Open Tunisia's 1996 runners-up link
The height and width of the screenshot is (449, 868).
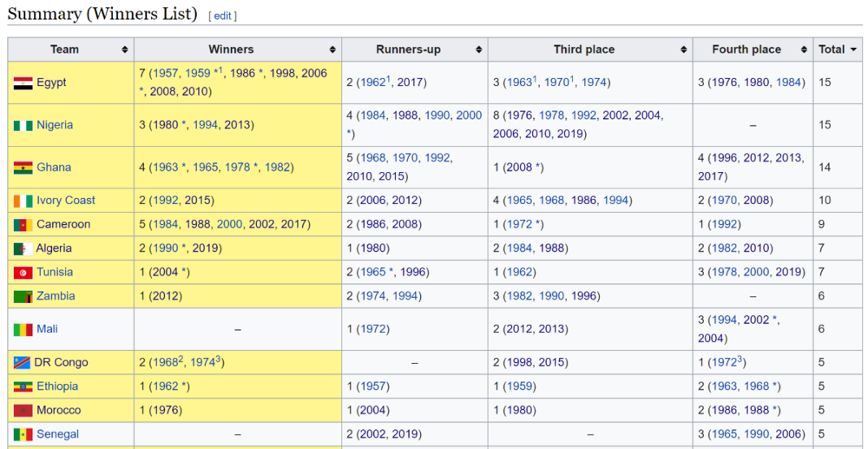pyautogui.click(x=411, y=272)
